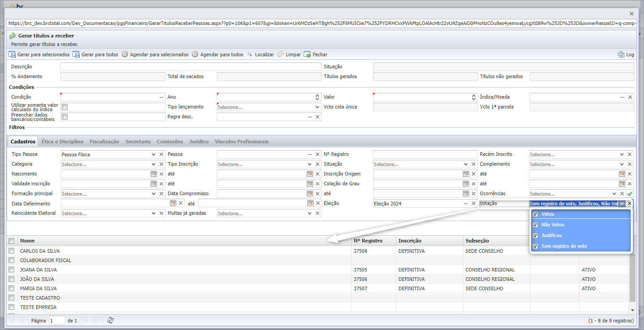Viewport: 644px width, 330px height.
Task: Switch to the Secretaria tab
Action: [138, 141]
